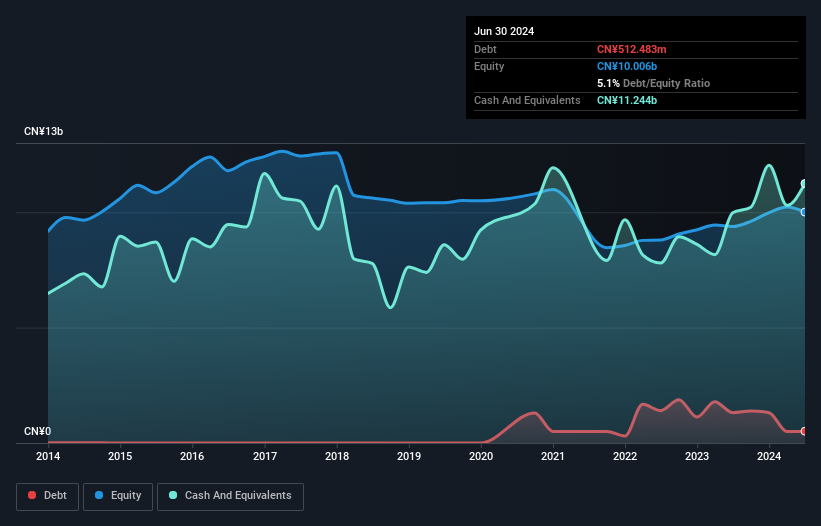The image size is (821, 526).
Task: Click the Debt label in tooltip
Action: coord(485,49)
